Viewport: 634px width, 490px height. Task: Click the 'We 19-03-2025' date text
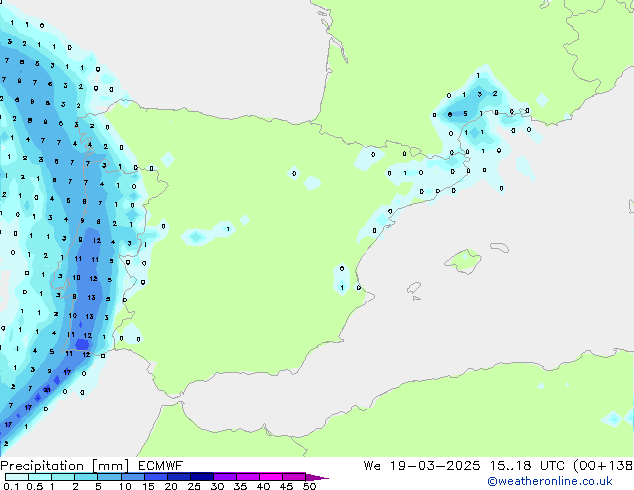[422, 466]
